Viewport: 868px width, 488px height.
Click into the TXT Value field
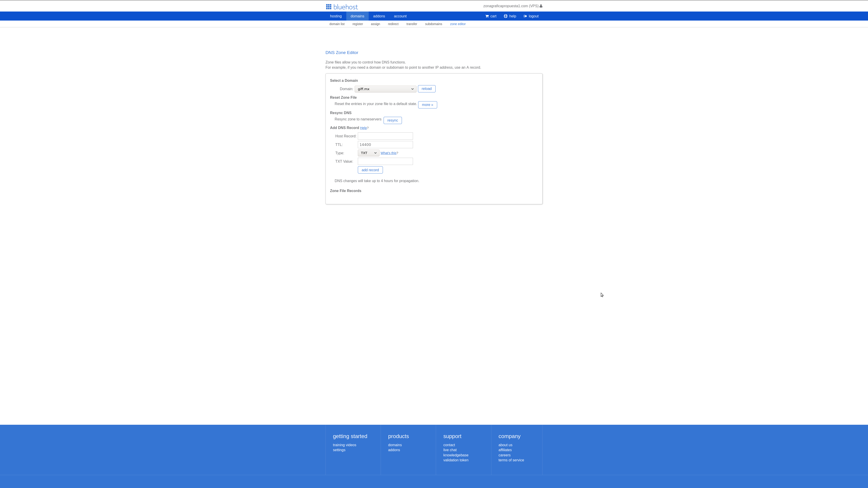(385, 161)
